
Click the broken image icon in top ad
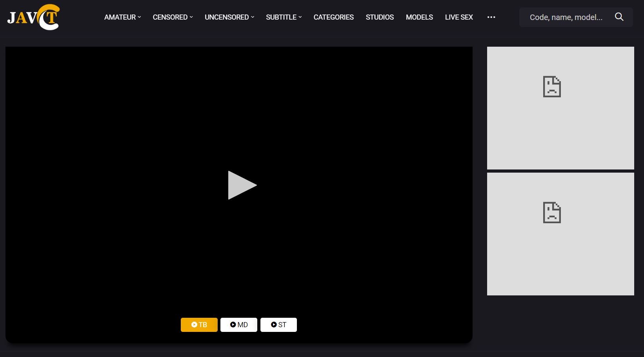pyautogui.click(x=551, y=87)
